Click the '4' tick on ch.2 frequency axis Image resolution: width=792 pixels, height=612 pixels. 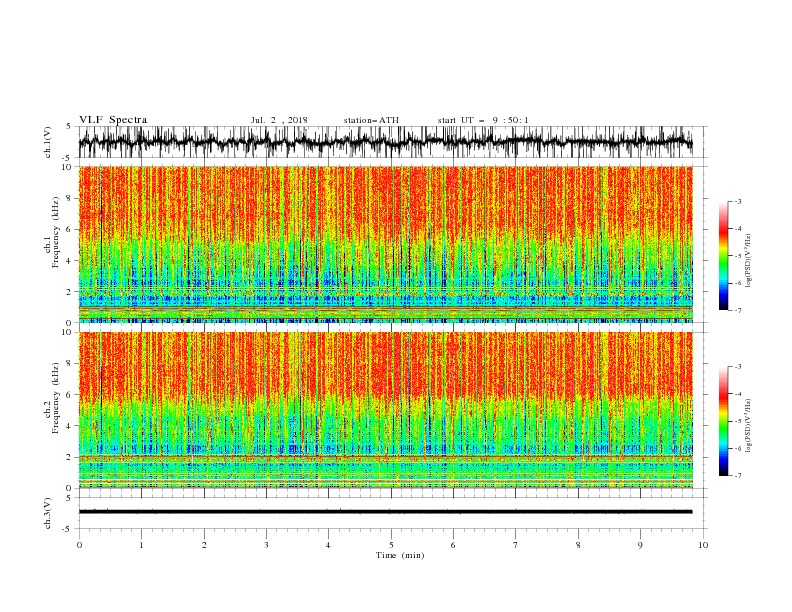pos(70,426)
